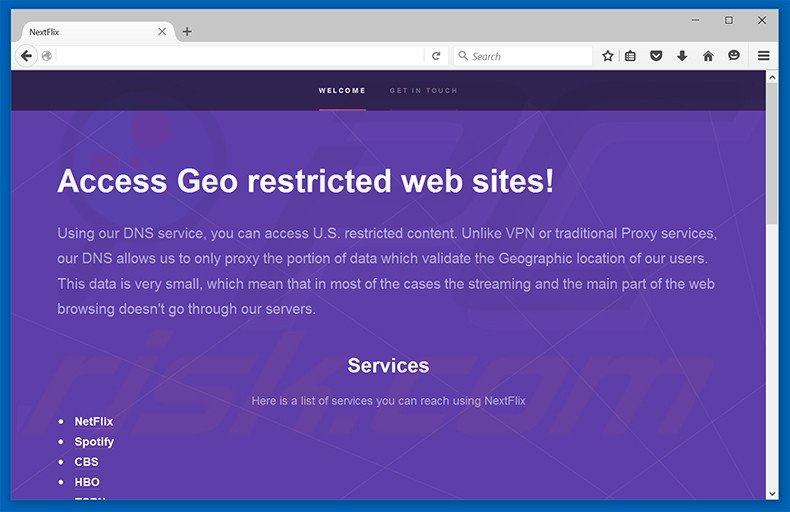Open the Firefox hamburger menu
The width and height of the screenshot is (790, 512).
764,56
